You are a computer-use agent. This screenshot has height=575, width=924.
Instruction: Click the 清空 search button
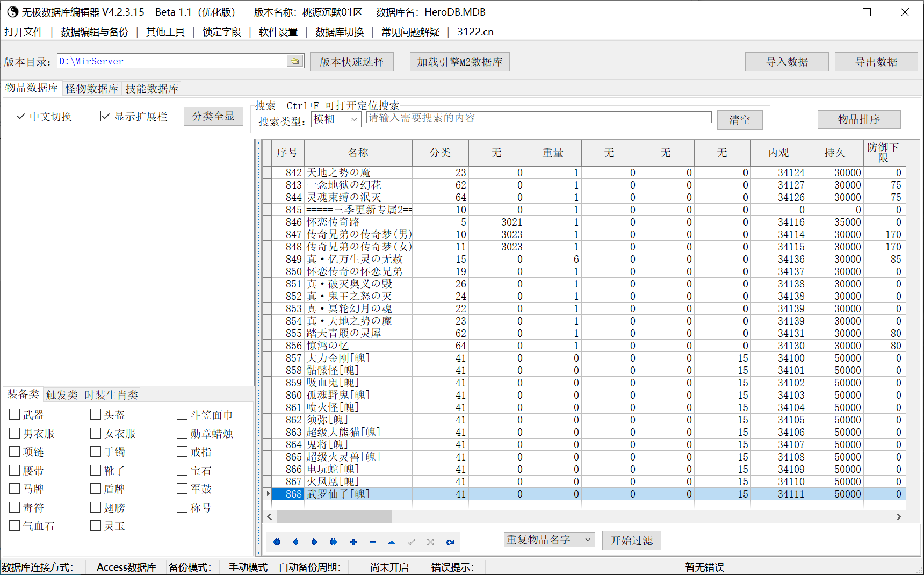pyautogui.click(x=740, y=120)
